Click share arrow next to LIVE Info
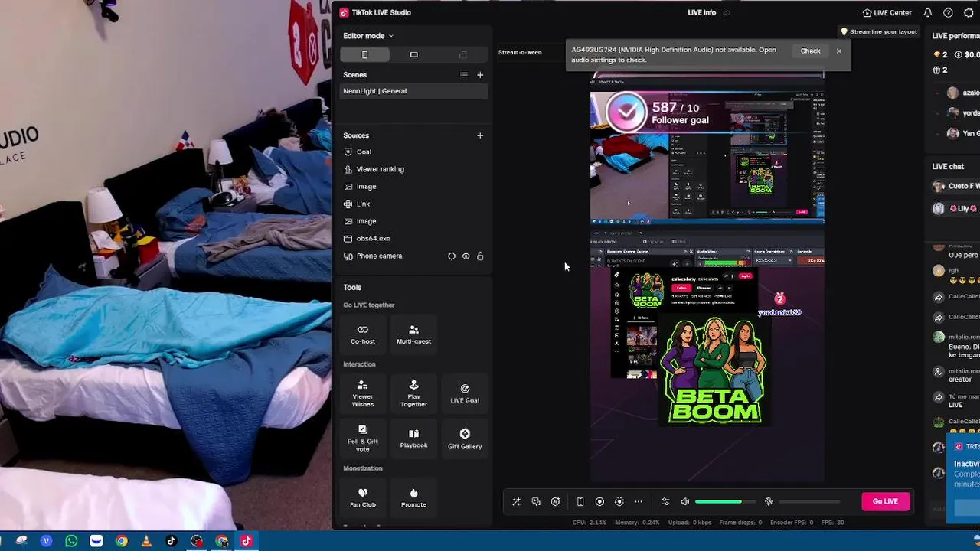This screenshot has height=551, width=980. pos(727,12)
